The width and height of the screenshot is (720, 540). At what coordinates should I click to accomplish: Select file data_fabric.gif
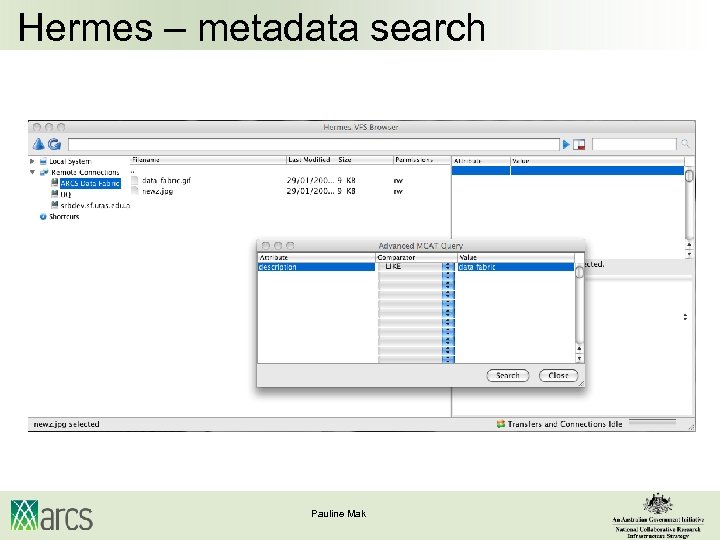[x=166, y=180]
